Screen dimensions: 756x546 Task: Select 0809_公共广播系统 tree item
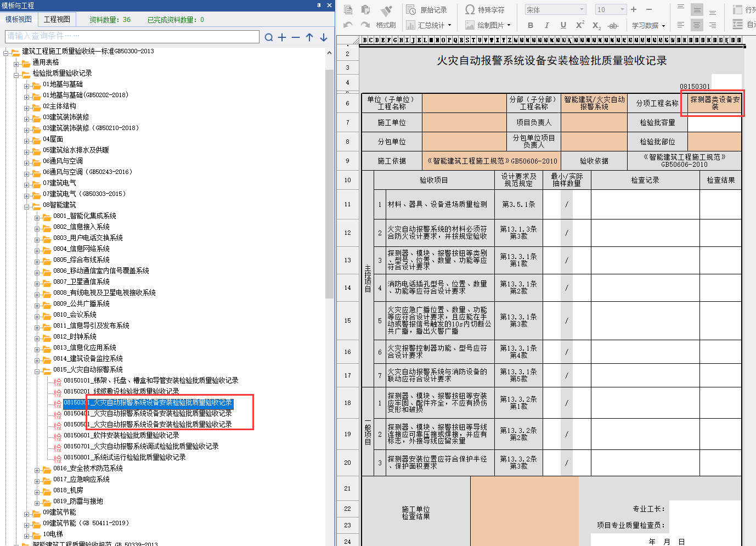tap(81, 303)
